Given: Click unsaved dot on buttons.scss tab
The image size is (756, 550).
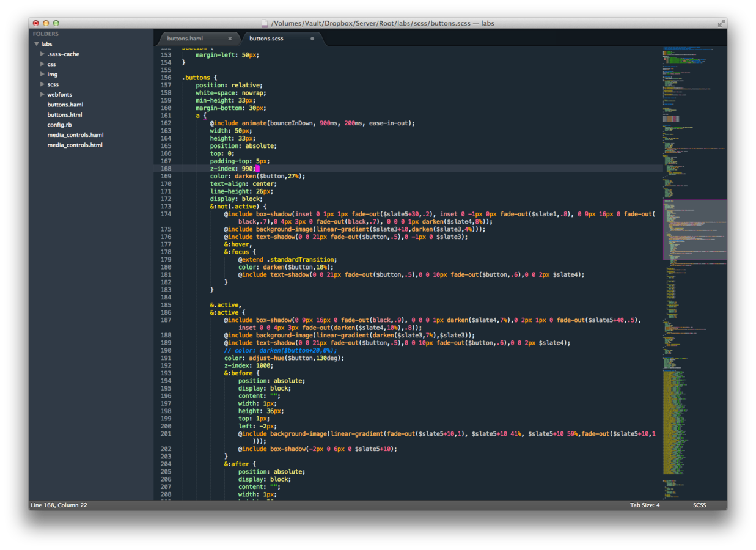Looking at the screenshot, I should tap(312, 38).
